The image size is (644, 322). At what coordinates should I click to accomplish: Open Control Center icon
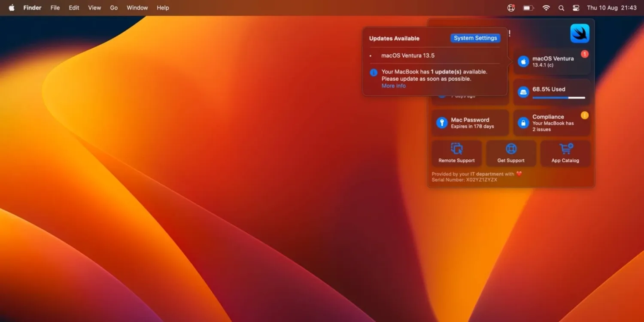tap(576, 8)
